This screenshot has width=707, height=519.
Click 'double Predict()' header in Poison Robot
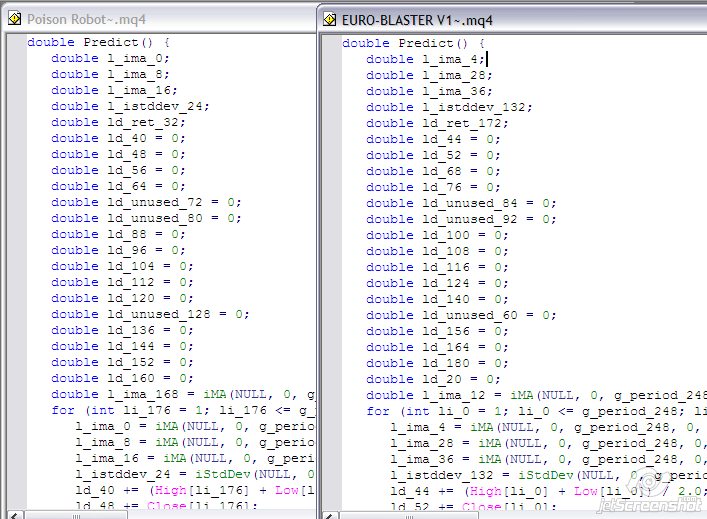click(x=90, y=42)
